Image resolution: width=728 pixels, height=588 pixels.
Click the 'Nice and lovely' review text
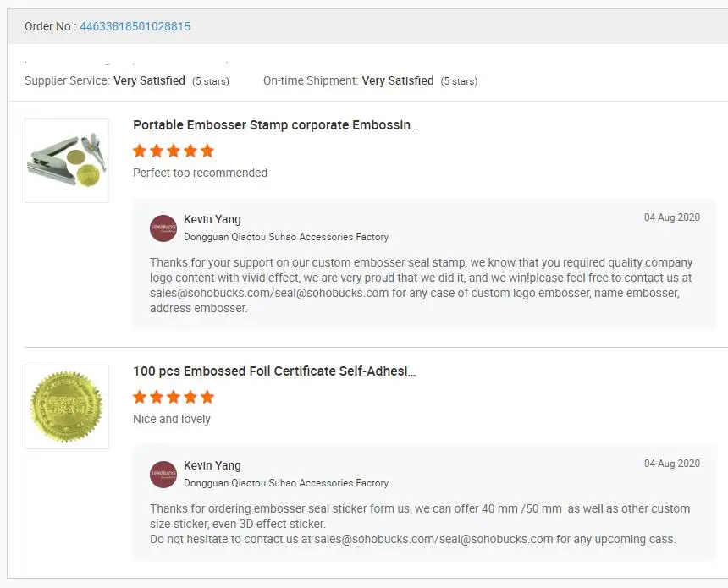pyautogui.click(x=172, y=419)
